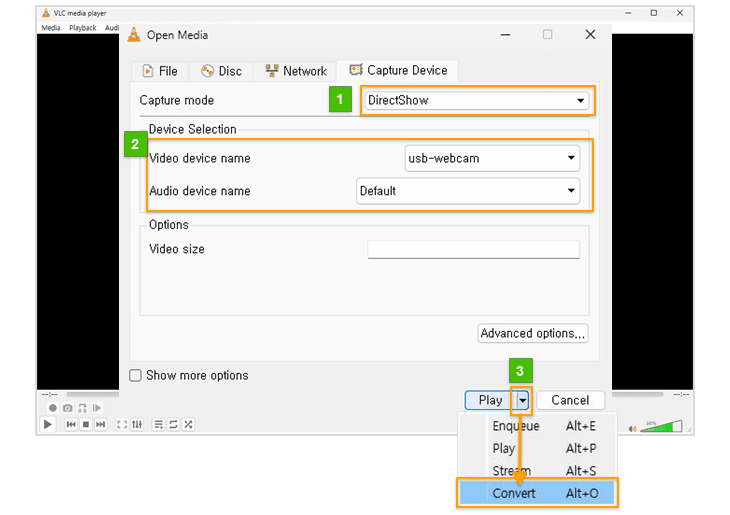Image resolution: width=730 pixels, height=515 pixels.
Task: Click the Play button in the dialog
Action: click(490, 400)
